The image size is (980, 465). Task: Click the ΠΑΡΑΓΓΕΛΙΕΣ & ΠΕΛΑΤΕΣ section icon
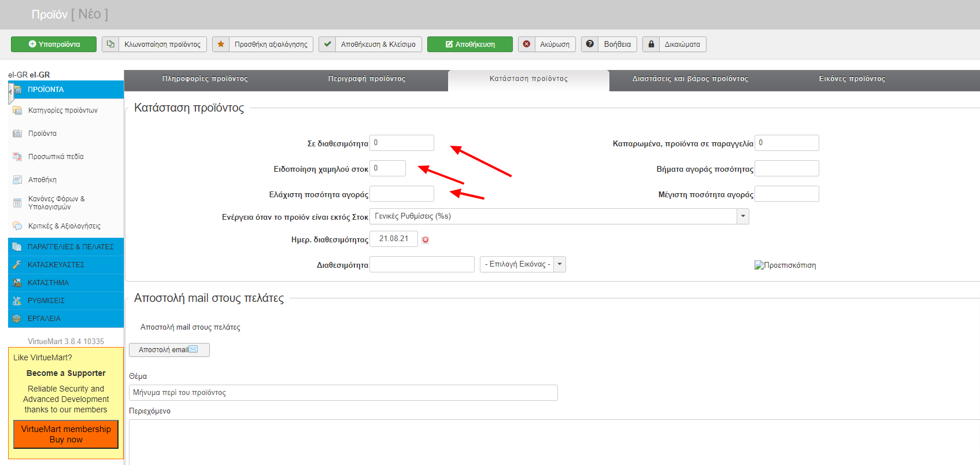pos(17,247)
